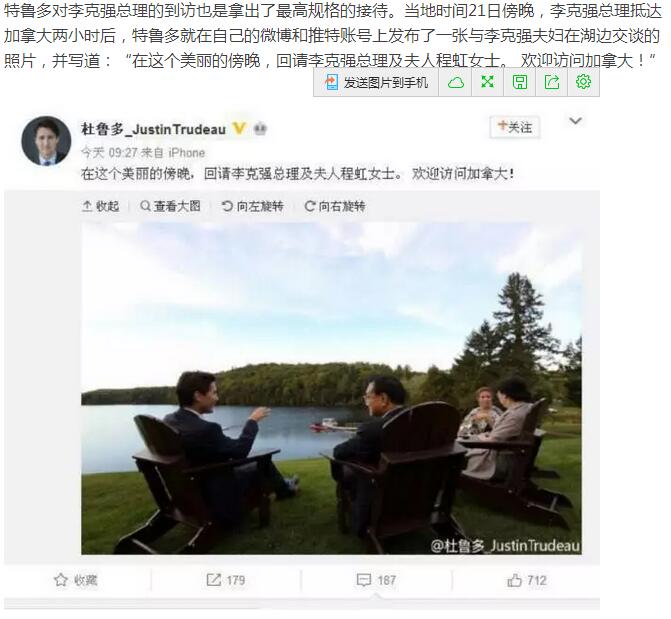Image resolution: width=671 pixels, height=619 pixels.
Task: Click the membership badge next to the verified icon
Action: pos(260,128)
